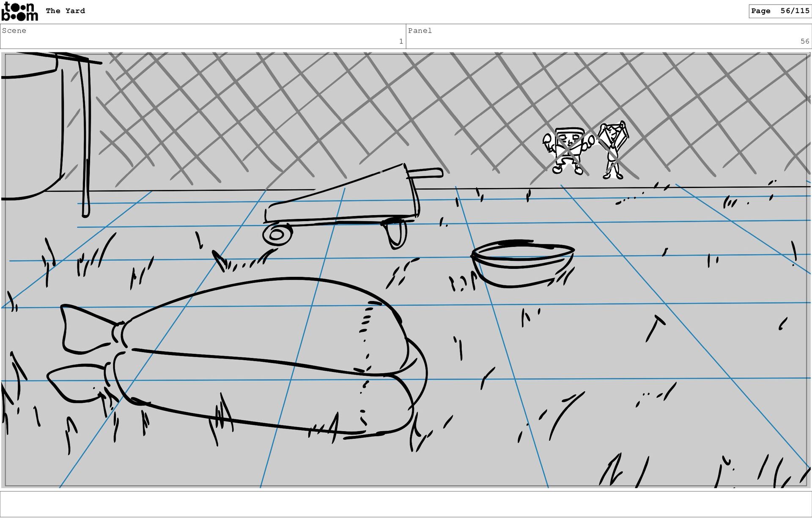Viewport: 812px width, 525px height.
Task: Select scene number 1 value
Action: 401,41
